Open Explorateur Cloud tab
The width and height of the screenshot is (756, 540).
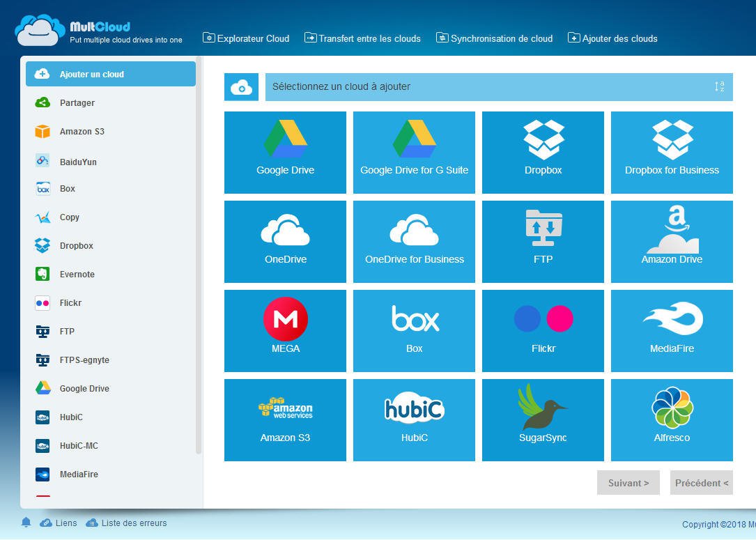246,38
